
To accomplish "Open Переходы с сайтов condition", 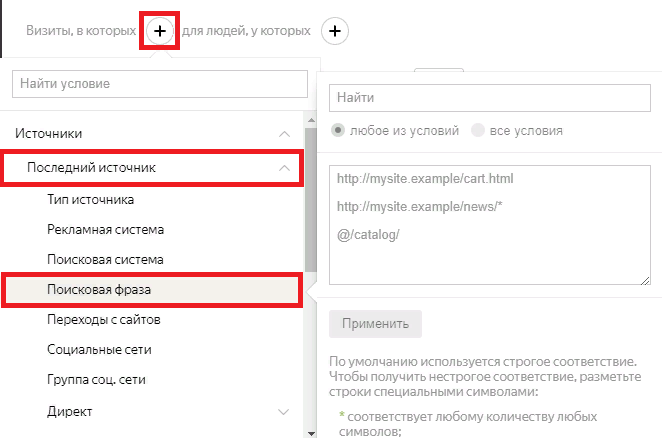I will tap(104, 320).
